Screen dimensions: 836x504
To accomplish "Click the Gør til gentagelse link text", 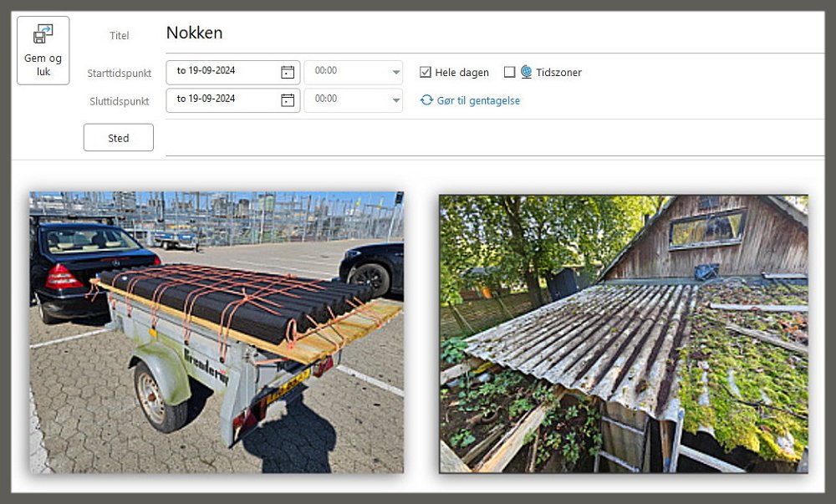I will 478,100.
